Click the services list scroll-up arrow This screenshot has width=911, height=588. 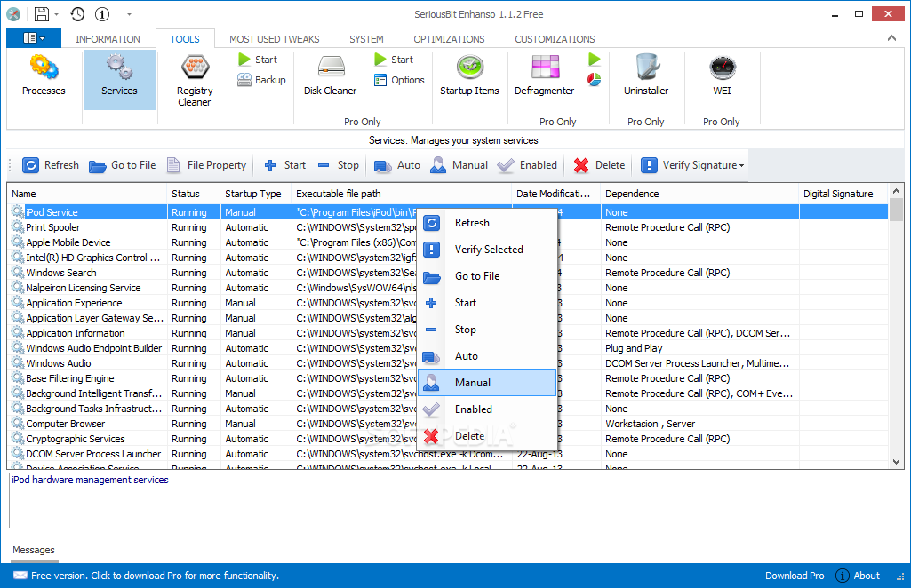coord(897,191)
